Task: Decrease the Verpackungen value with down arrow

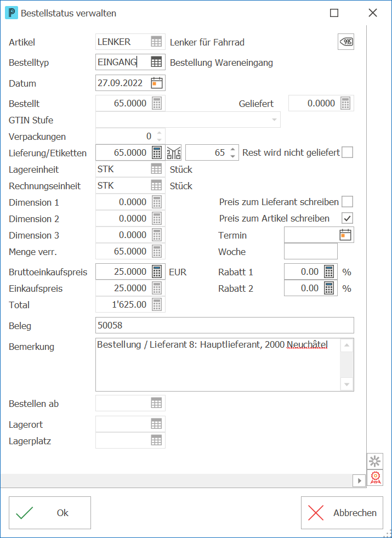Action: click(x=159, y=140)
